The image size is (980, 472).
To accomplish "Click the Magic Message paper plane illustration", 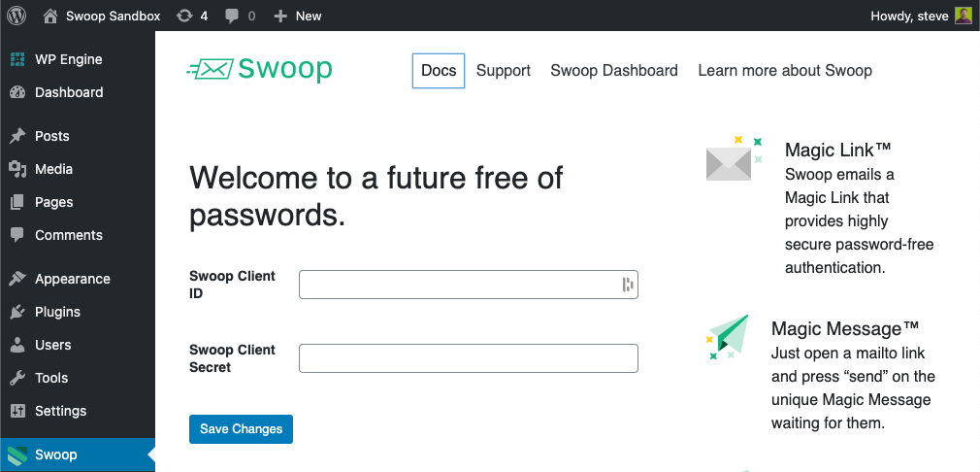I will pos(728,338).
